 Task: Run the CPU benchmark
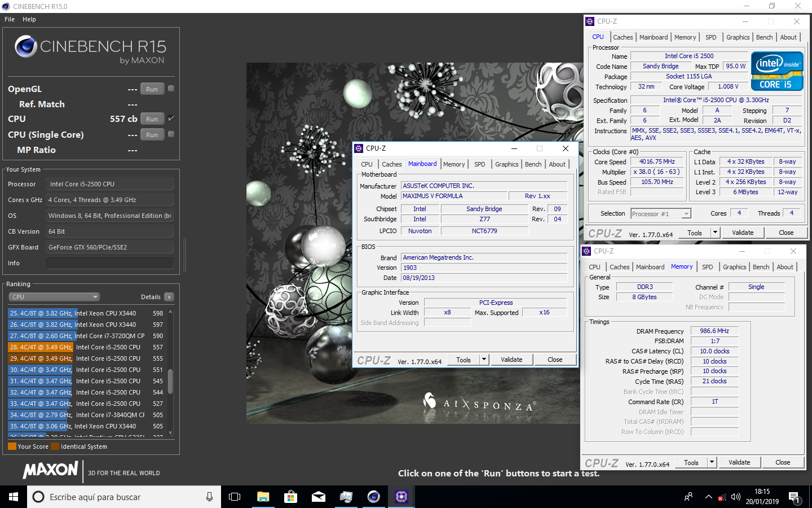coord(152,119)
